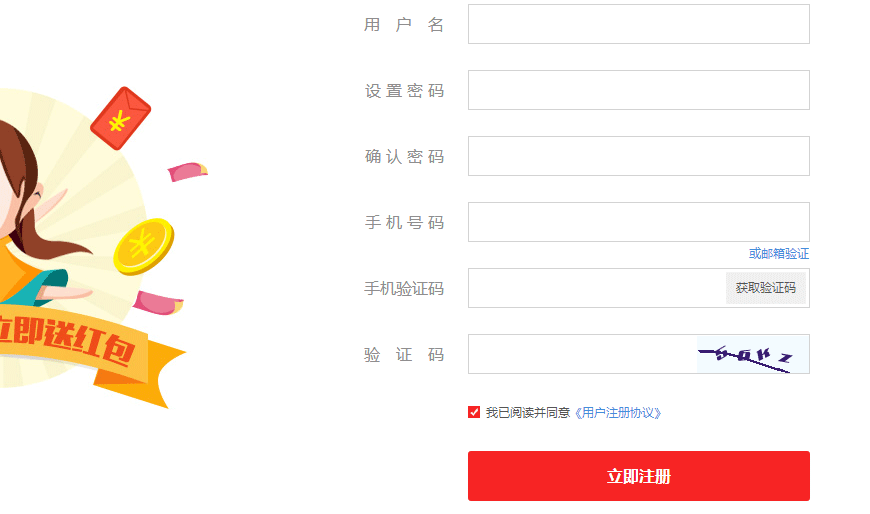Click the upper pink floating banknote
Viewport: 870px width, 514px height.
[188, 172]
